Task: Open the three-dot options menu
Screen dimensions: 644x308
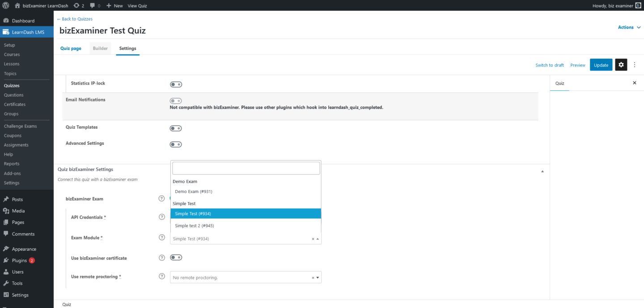Action: tap(635, 64)
